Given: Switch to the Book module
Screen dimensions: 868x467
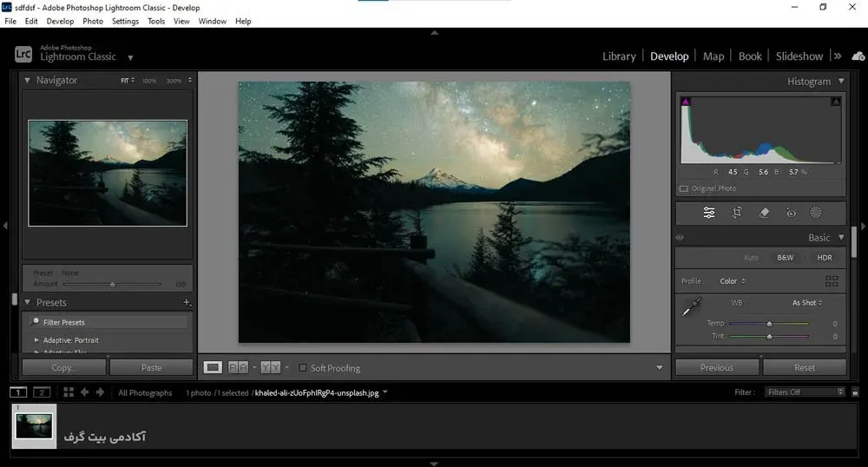Looking at the screenshot, I should click(750, 56).
